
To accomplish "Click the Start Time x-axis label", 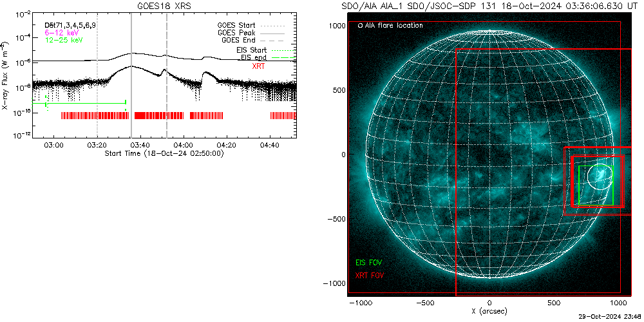I will pos(164,153).
